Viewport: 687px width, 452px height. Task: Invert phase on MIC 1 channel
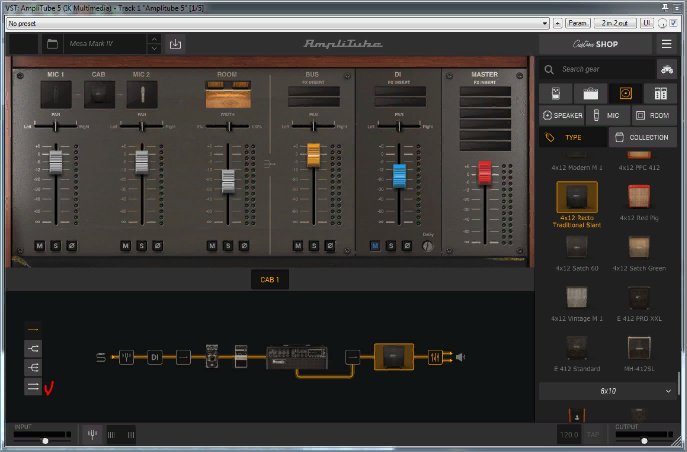click(x=72, y=246)
